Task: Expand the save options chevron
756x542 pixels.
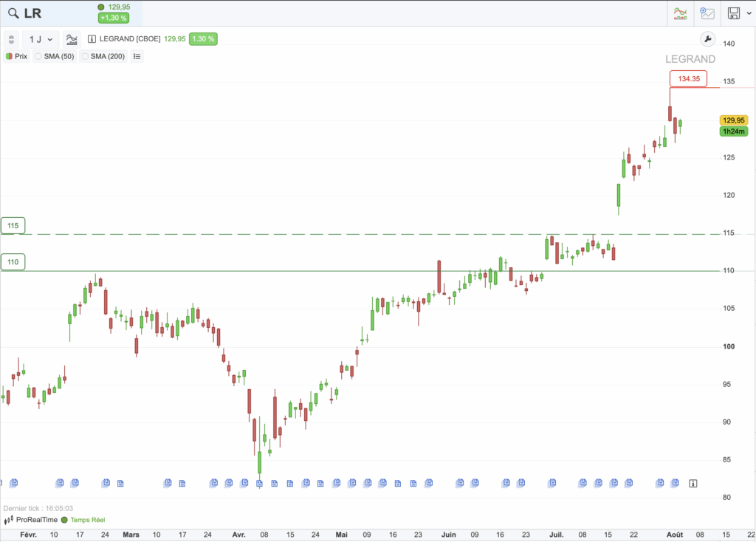Action: 748,13
